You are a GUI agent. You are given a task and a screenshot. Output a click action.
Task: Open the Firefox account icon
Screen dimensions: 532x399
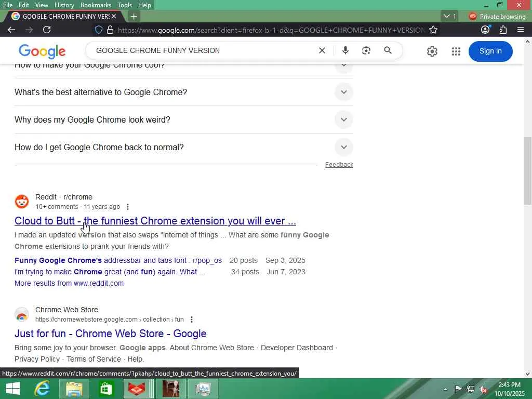click(486, 30)
